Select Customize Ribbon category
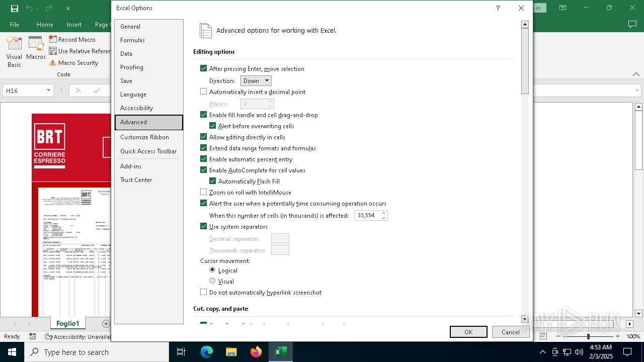Image resolution: width=644 pixels, height=362 pixels. pos(149,137)
